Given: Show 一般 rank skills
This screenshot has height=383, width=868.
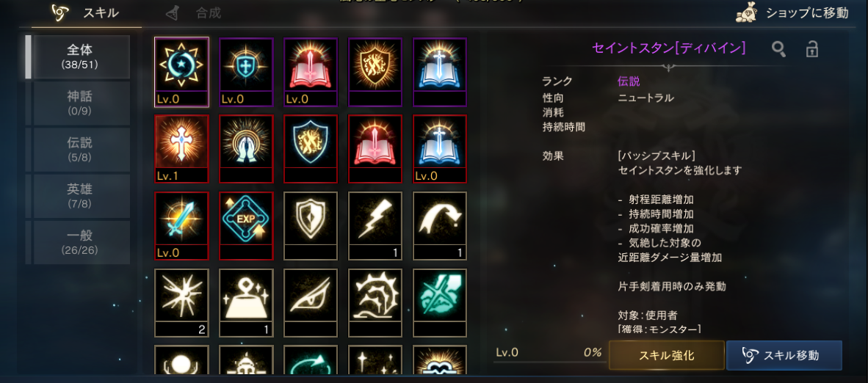Looking at the screenshot, I should pos(81,242).
